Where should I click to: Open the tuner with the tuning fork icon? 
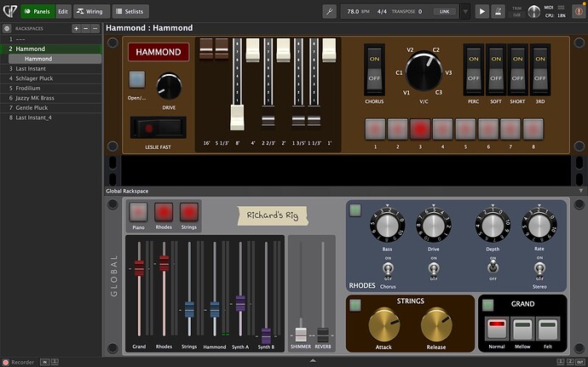pyautogui.click(x=329, y=12)
